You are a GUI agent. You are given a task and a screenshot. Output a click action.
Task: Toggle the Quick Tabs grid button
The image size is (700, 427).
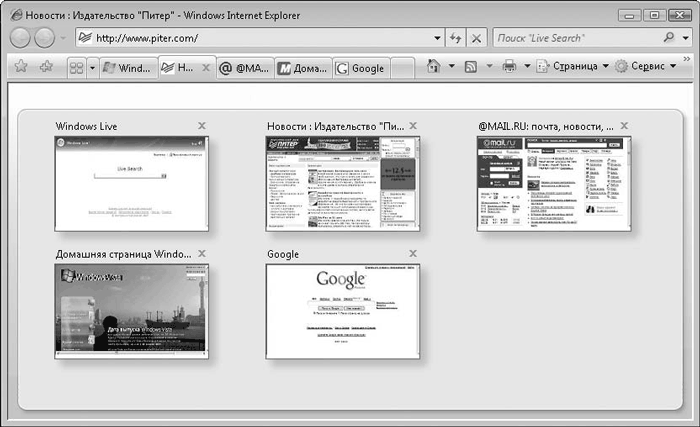(75, 68)
